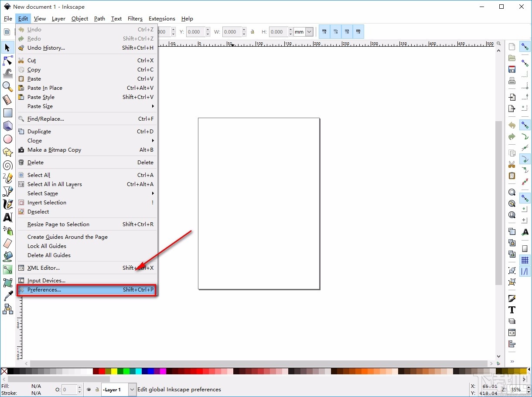Click the Save document floppy icon
This screenshot has height=397, width=532.
[512, 69]
